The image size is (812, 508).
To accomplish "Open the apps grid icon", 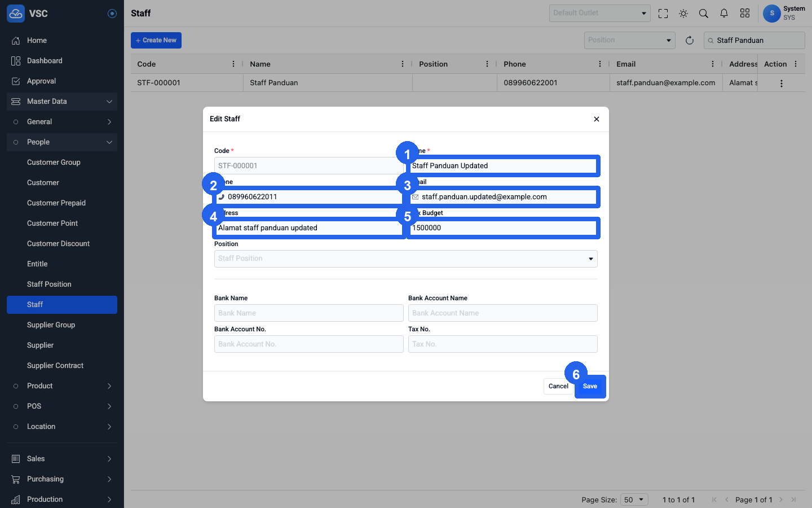I will [x=745, y=14].
